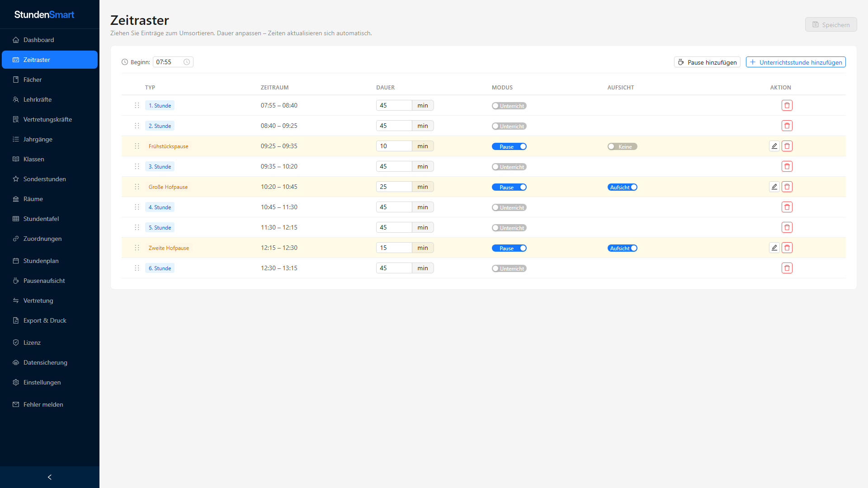Click duration field of Frühstückspause

tap(394, 146)
